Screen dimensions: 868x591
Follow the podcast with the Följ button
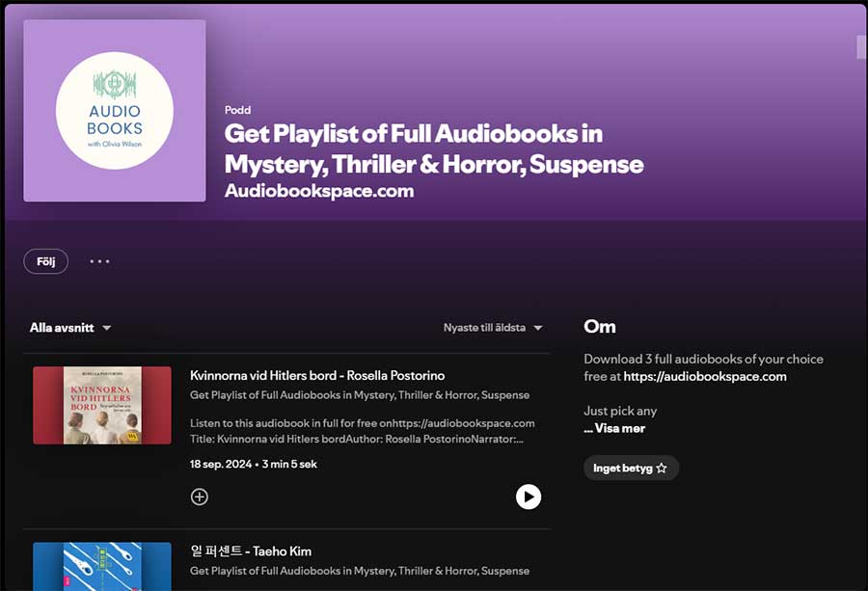click(x=45, y=261)
